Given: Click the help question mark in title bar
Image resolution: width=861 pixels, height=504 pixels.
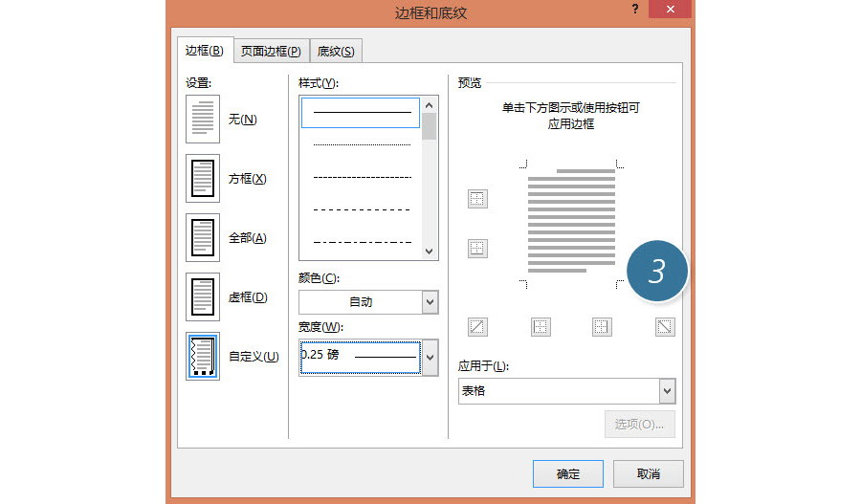Looking at the screenshot, I should [635, 9].
